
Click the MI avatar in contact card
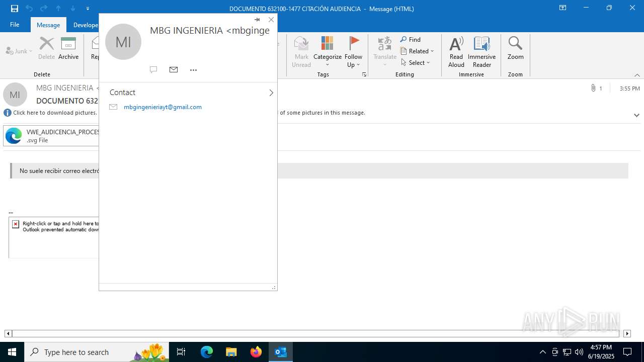tap(123, 42)
